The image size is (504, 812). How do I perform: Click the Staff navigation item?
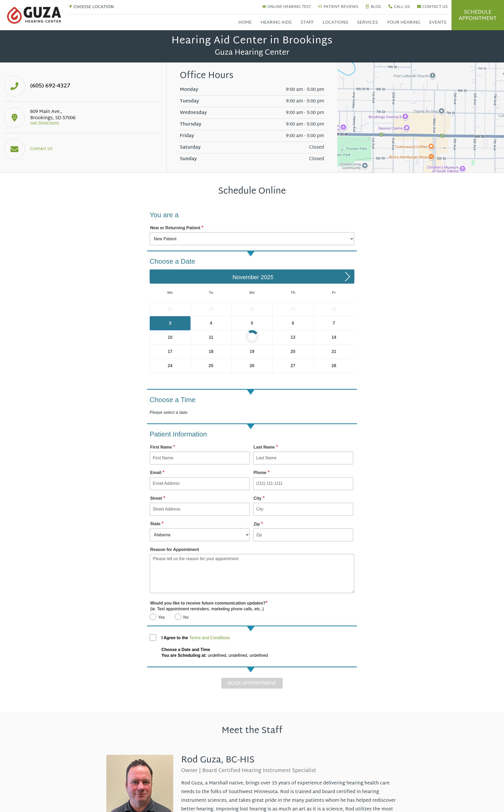coord(307,22)
